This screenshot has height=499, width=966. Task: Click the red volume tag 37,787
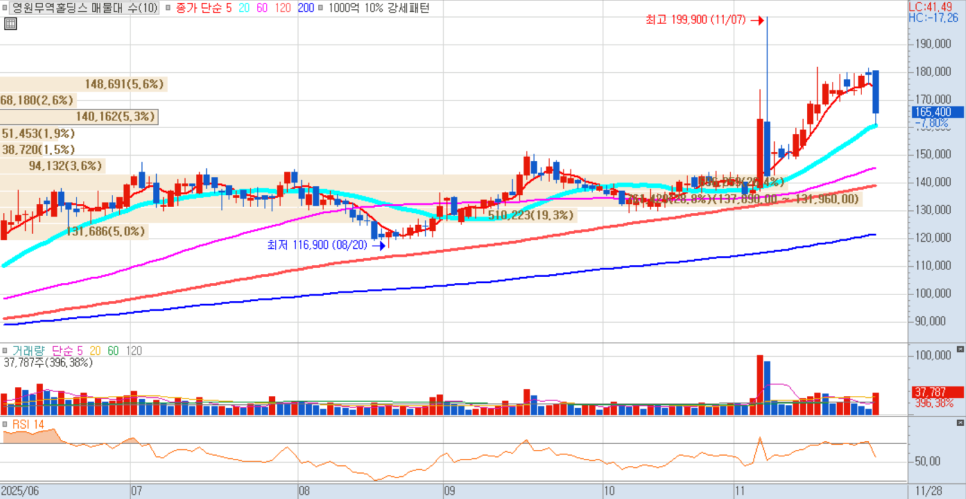coord(936,392)
